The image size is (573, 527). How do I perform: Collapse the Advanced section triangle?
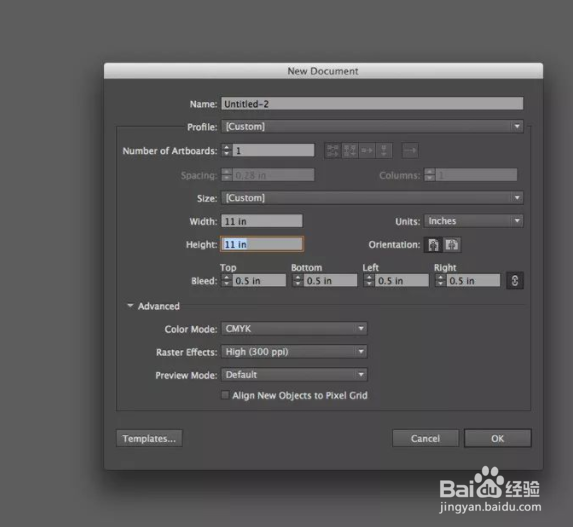[130, 306]
